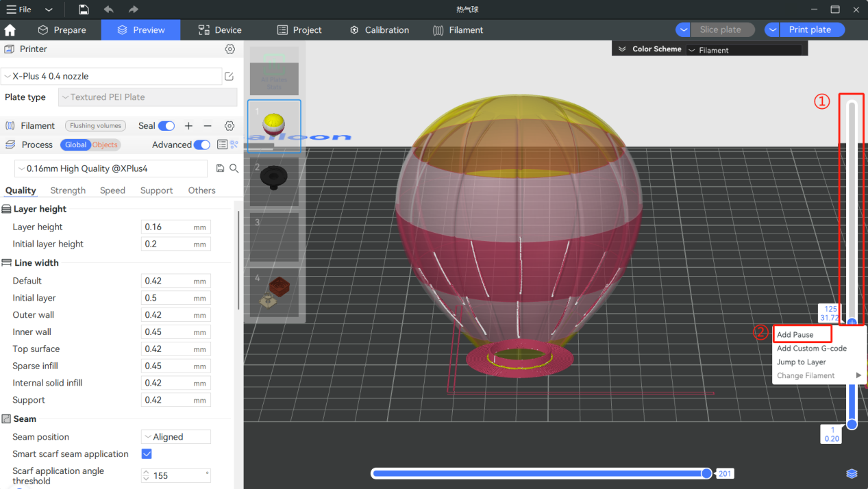The width and height of the screenshot is (868, 489).
Task: Choose Jump to Layer menu item
Action: point(802,362)
